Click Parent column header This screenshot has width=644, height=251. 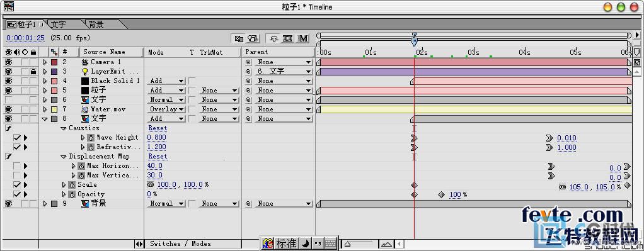[x=256, y=52]
